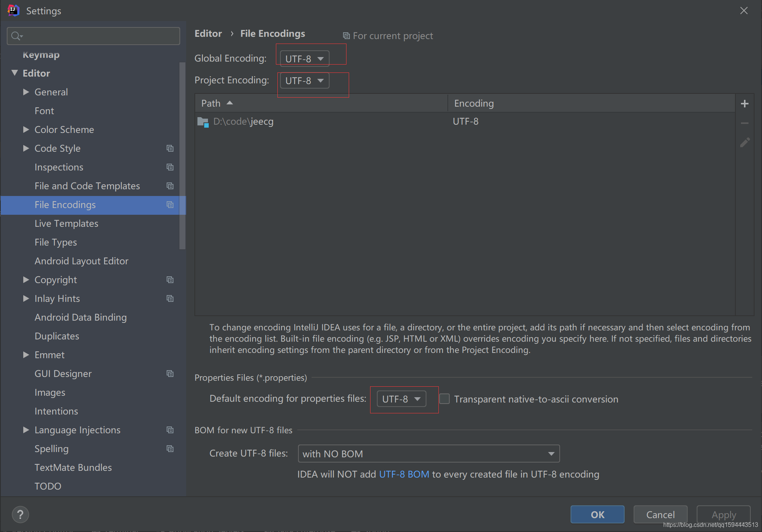The image size is (762, 532).
Task: Click the help question mark button
Action: tap(20, 514)
